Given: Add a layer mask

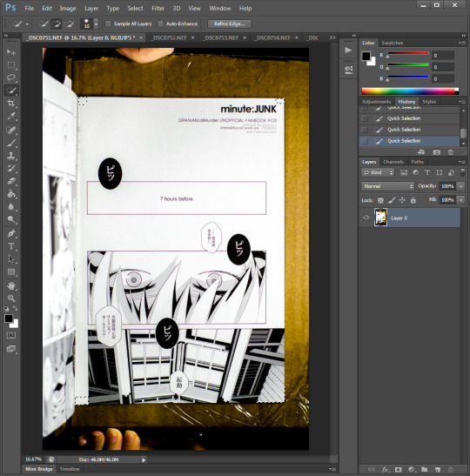Looking at the screenshot, I should [x=398, y=469].
